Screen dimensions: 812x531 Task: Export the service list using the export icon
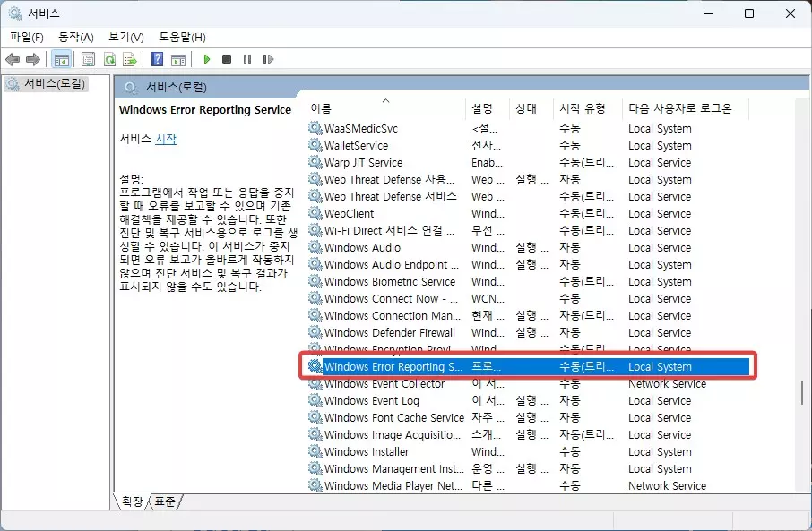point(129,59)
